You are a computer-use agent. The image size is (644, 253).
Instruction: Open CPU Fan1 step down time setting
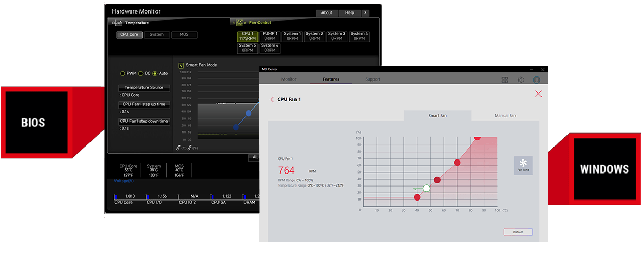(x=144, y=121)
